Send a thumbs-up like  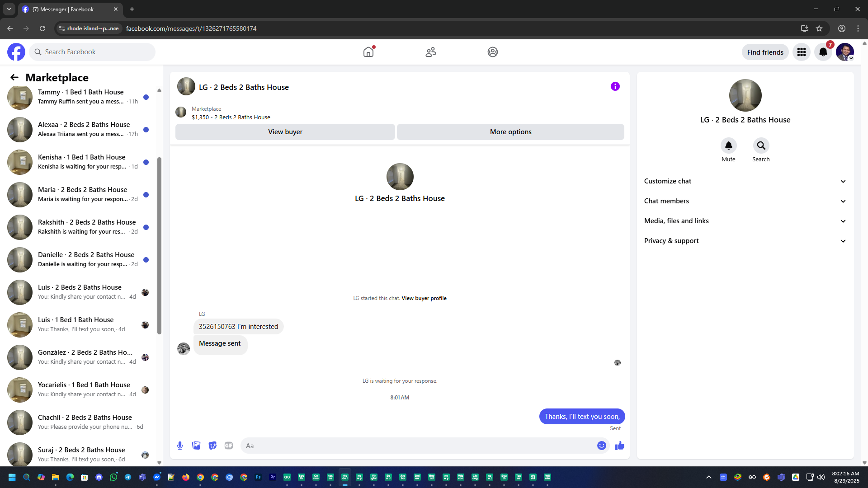619,446
